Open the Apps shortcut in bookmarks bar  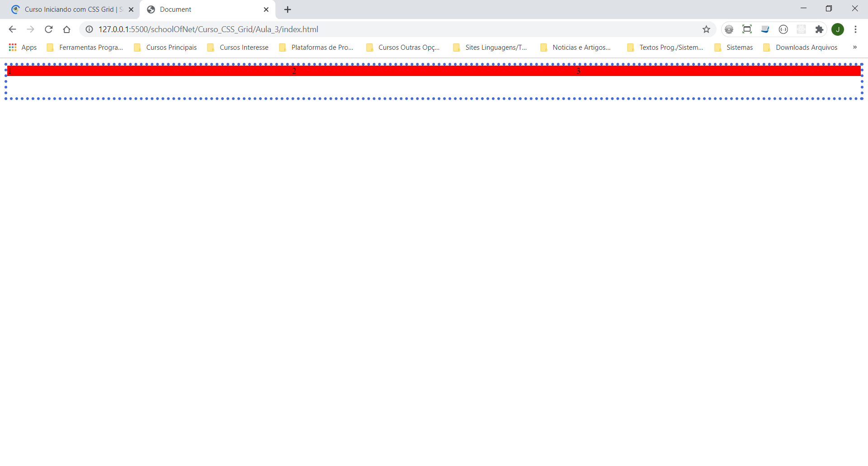click(x=23, y=48)
